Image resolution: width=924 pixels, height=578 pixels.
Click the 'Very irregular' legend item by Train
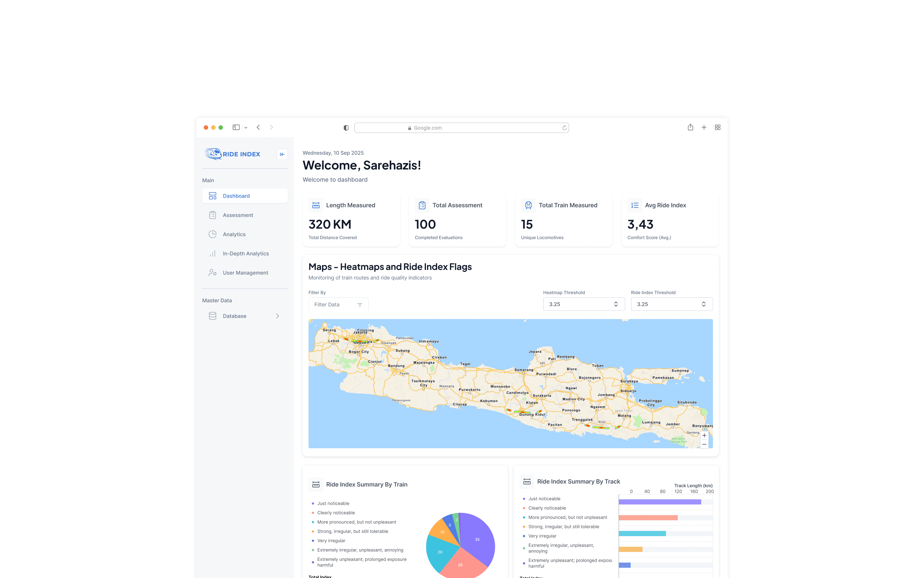[331, 540]
